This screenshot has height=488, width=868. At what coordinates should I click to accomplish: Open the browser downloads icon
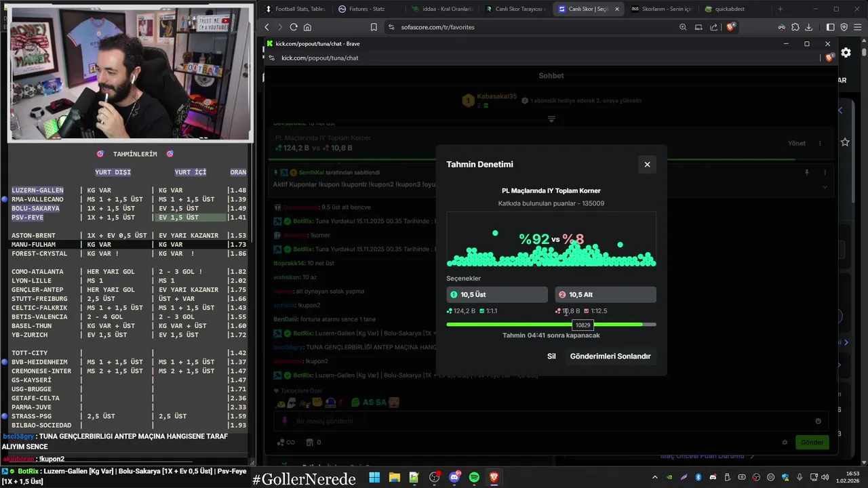(810, 27)
